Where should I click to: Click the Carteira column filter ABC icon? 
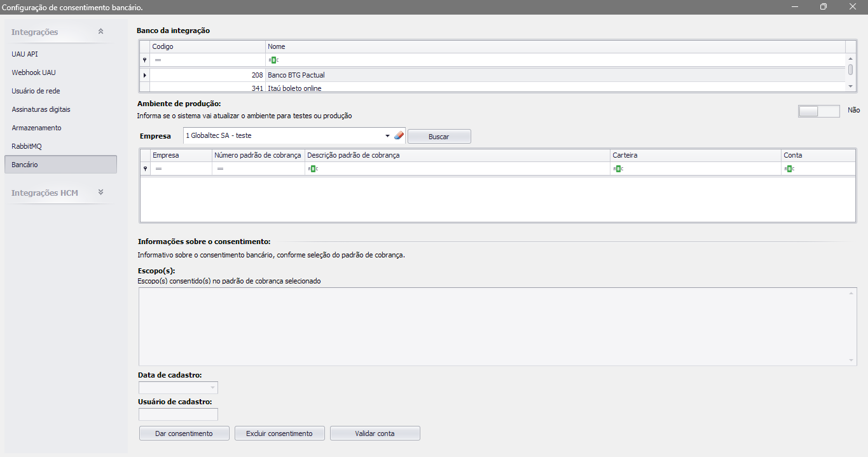[617, 168]
